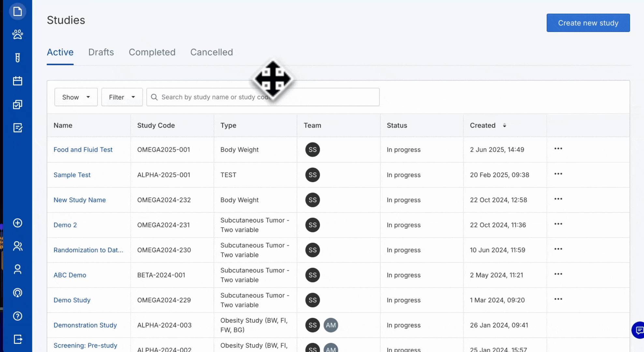This screenshot has height=352, width=644.
Task: Open the help question mark icon
Action: click(x=18, y=316)
